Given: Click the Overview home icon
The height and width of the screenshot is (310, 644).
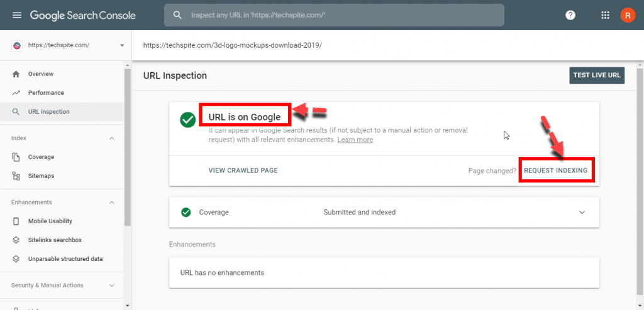Looking at the screenshot, I should tap(16, 74).
